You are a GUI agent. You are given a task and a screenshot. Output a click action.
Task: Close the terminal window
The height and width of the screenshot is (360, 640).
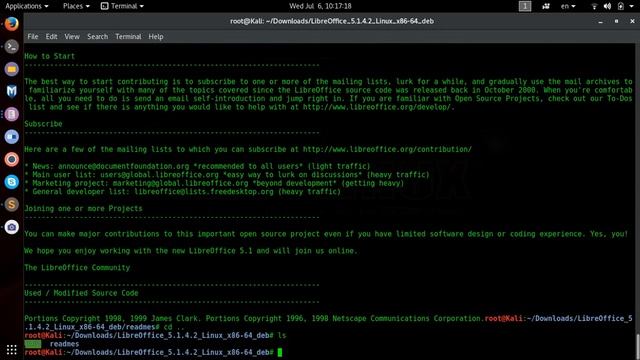pyautogui.click(x=632, y=21)
